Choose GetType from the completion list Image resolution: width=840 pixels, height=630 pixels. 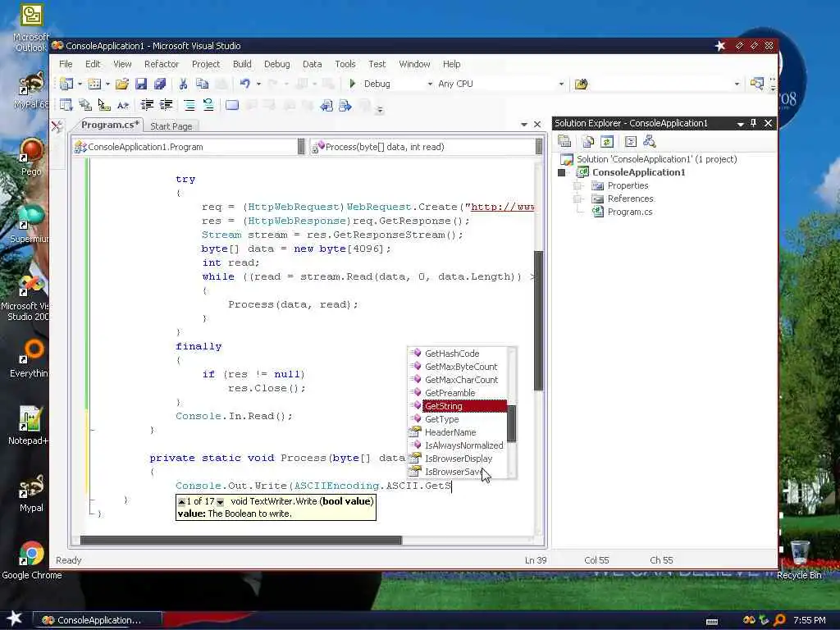(x=441, y=419)
